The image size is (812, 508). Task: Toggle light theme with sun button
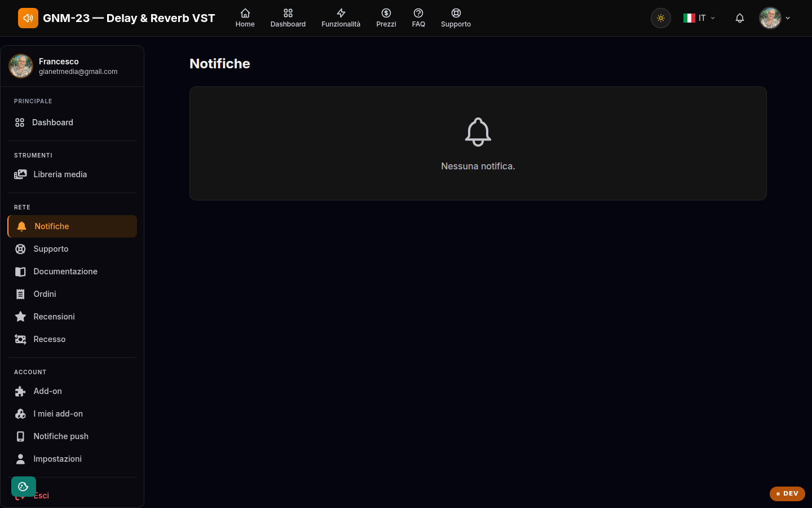click(x=661, y=18)
